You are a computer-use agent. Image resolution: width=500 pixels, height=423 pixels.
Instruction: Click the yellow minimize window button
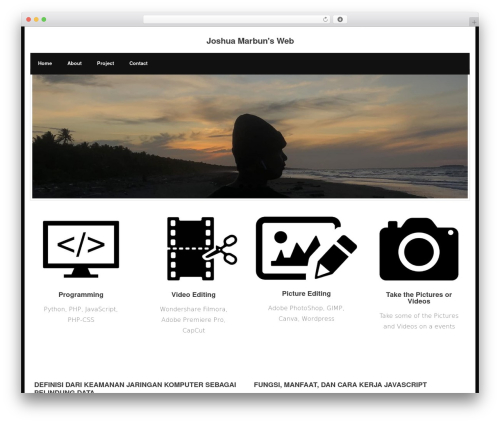tap(36, 19)
